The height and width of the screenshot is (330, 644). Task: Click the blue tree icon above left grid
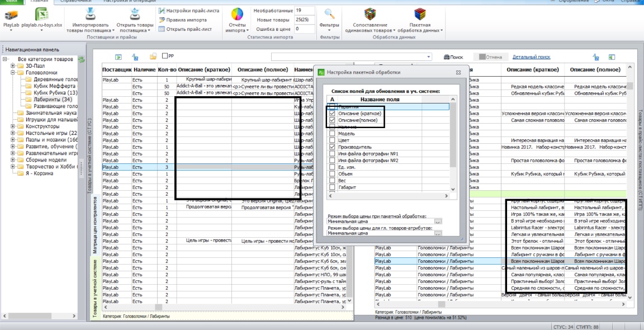coord(135,57)
